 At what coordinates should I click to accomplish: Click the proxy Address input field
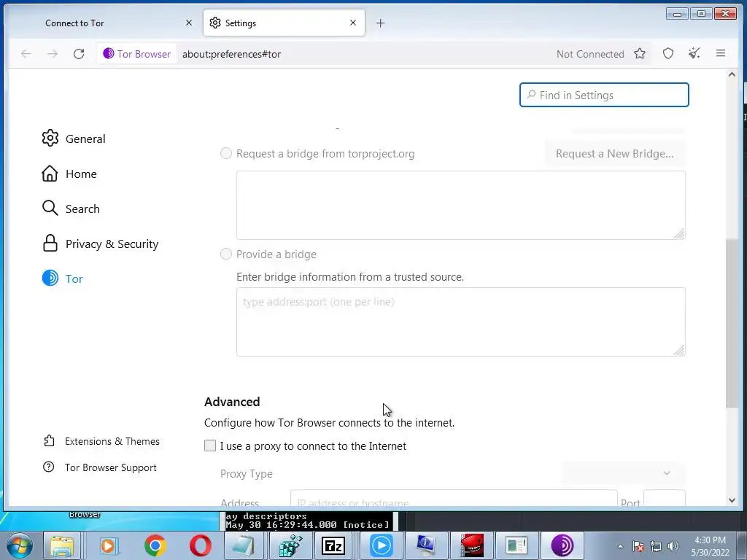click(454, 498)
